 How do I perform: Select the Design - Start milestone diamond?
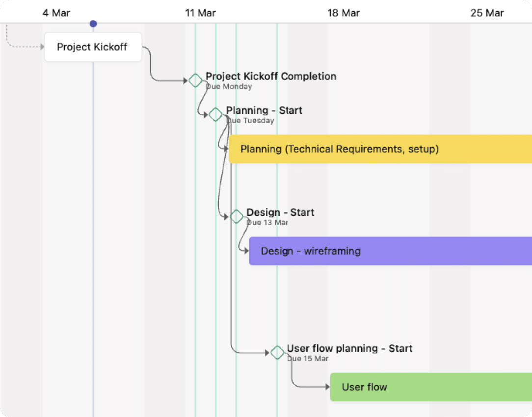[x=236, y=216]
